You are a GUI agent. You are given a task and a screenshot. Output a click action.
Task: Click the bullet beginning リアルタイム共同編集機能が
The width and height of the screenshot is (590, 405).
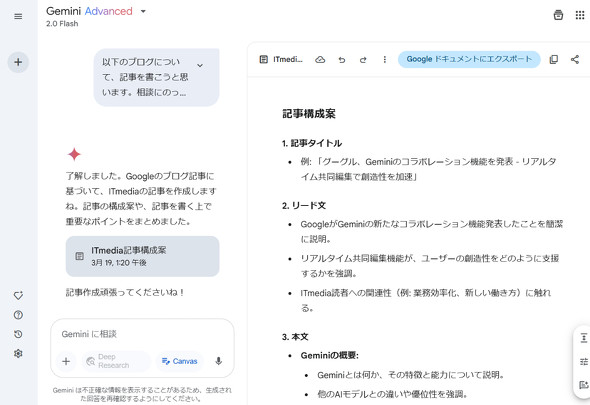click(x=429, y=266)
